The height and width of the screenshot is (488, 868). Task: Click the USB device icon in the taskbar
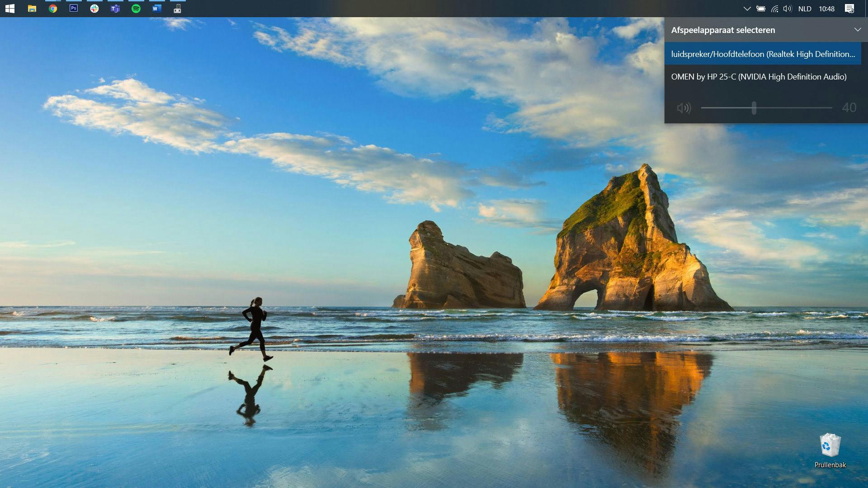pyautogui.click(x=178, y=9)
